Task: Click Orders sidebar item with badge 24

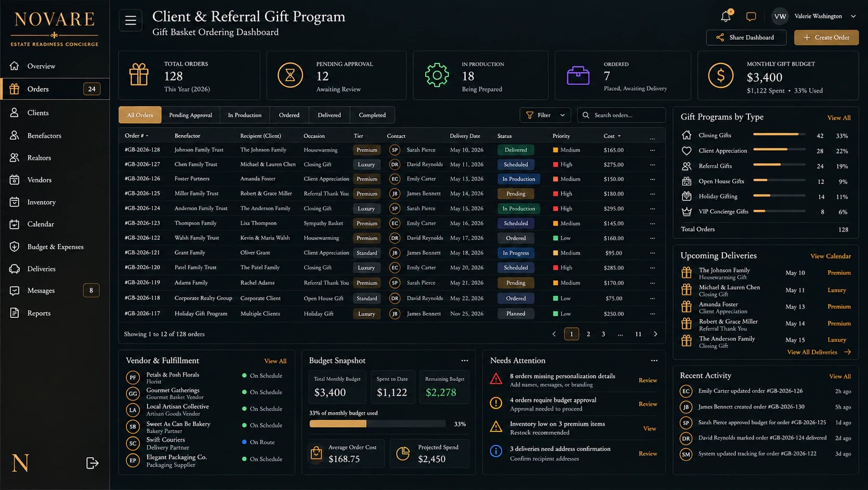Action: [x=55, y=89]
